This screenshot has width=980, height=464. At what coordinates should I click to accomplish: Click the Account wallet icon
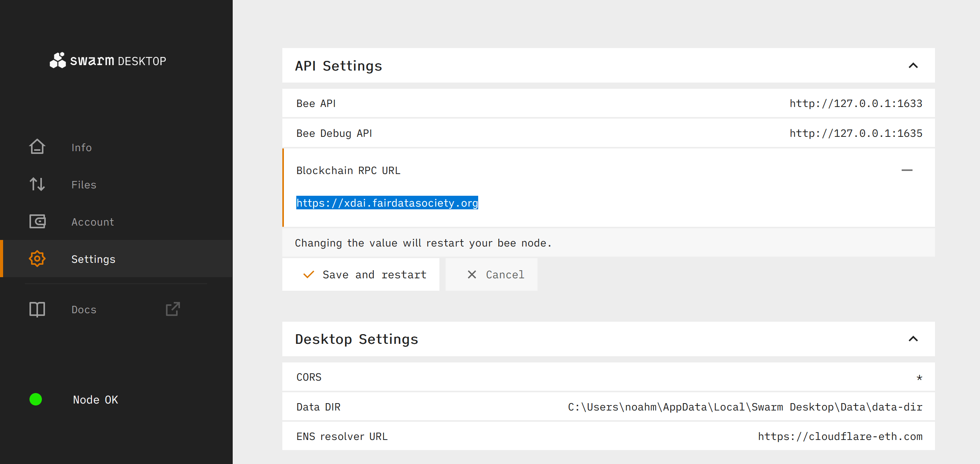click(x=37, y=221)
